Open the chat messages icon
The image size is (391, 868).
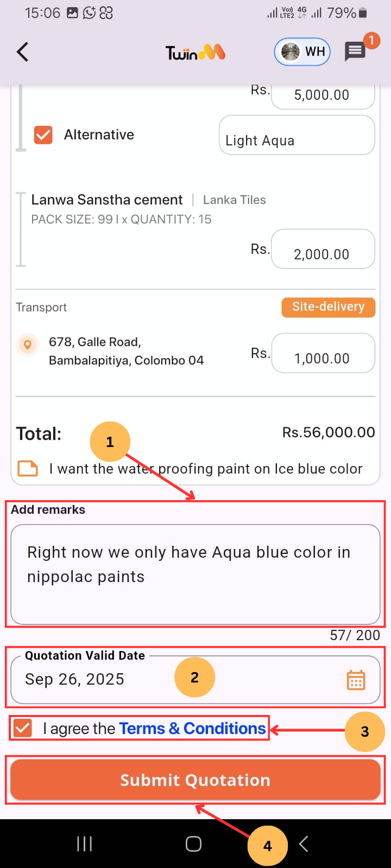tap(355, 52)
